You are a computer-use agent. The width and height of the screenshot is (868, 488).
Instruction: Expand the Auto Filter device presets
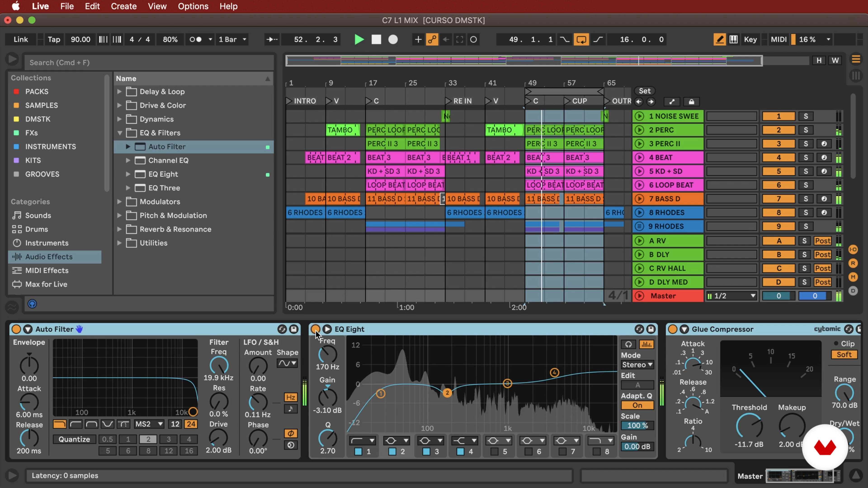pos(128,146)
